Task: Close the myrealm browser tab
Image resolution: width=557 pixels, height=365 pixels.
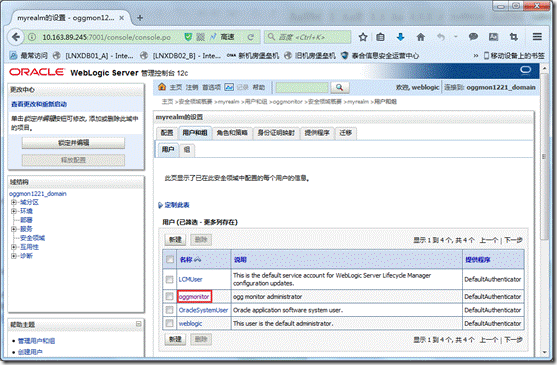Action: tap(121, 18)
